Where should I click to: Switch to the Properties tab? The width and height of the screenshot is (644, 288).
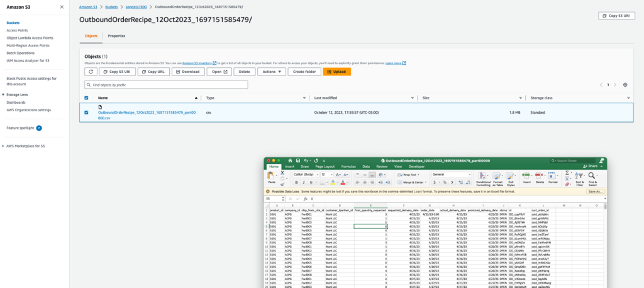pos(116,36)
